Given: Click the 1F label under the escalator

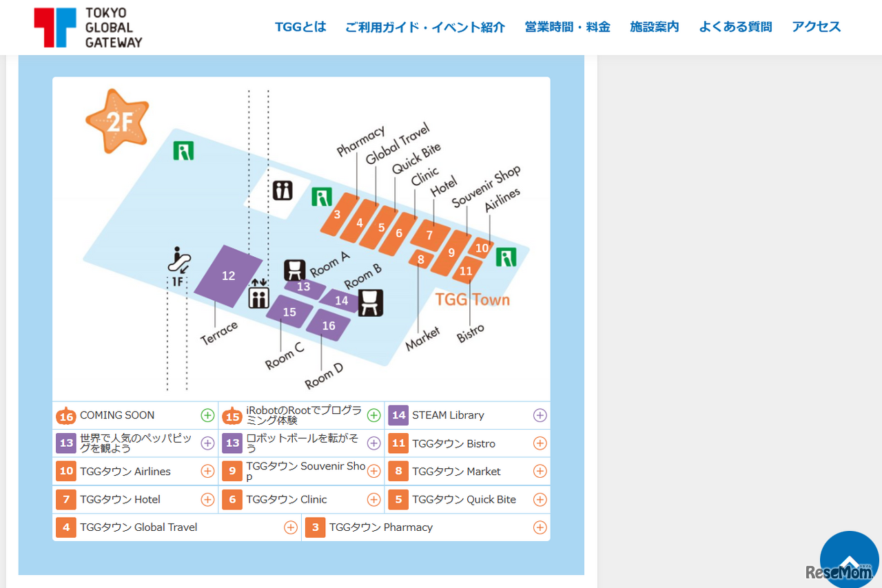Looking at the screenshot, I should pos(177,282).
